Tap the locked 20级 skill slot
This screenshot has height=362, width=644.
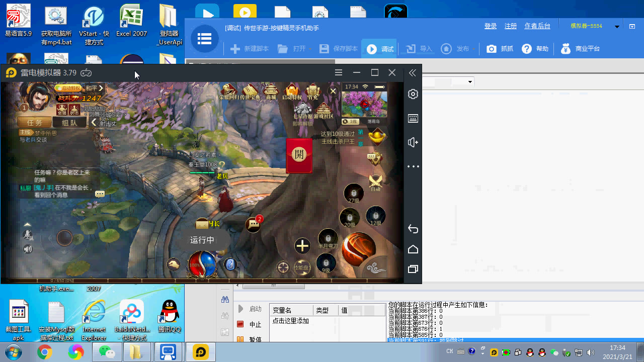point(350,218)
